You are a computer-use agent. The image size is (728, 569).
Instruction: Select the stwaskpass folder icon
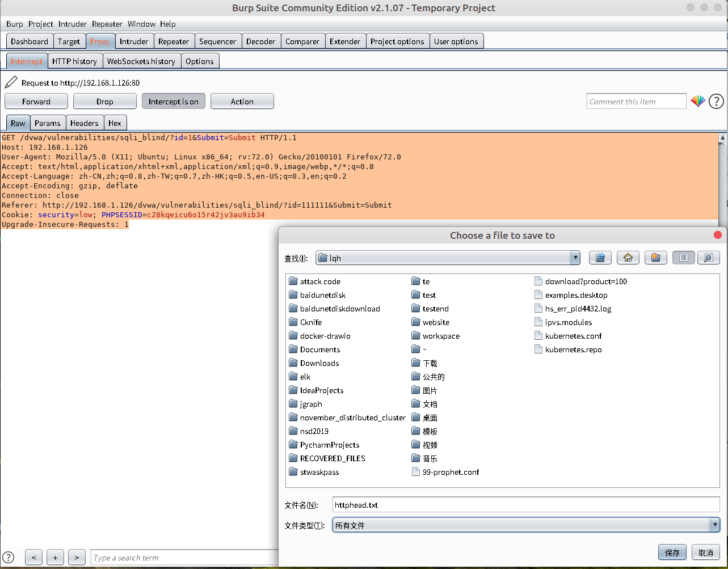(293, 472)
